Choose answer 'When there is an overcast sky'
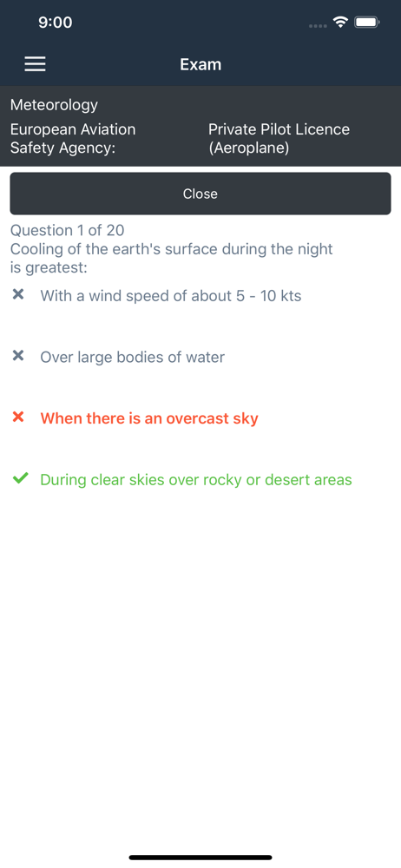 pyautogui.click(x=149, y=418)
